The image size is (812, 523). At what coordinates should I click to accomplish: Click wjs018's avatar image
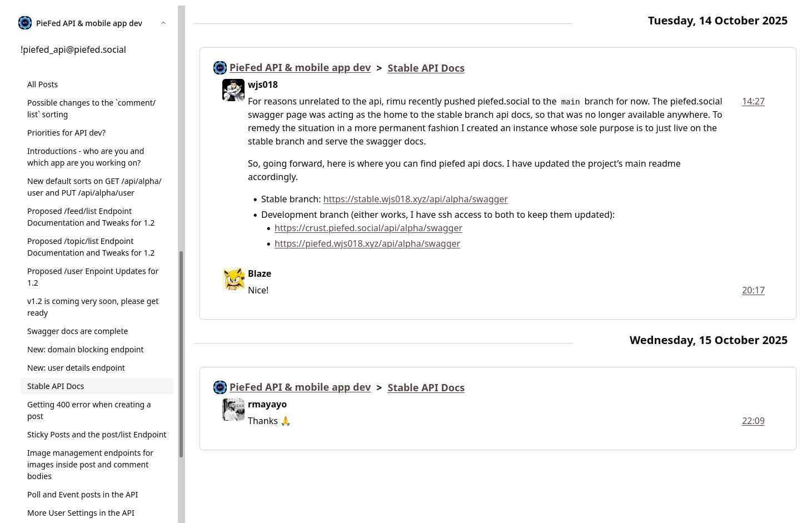pyautogui.click(x=233, y=90)
